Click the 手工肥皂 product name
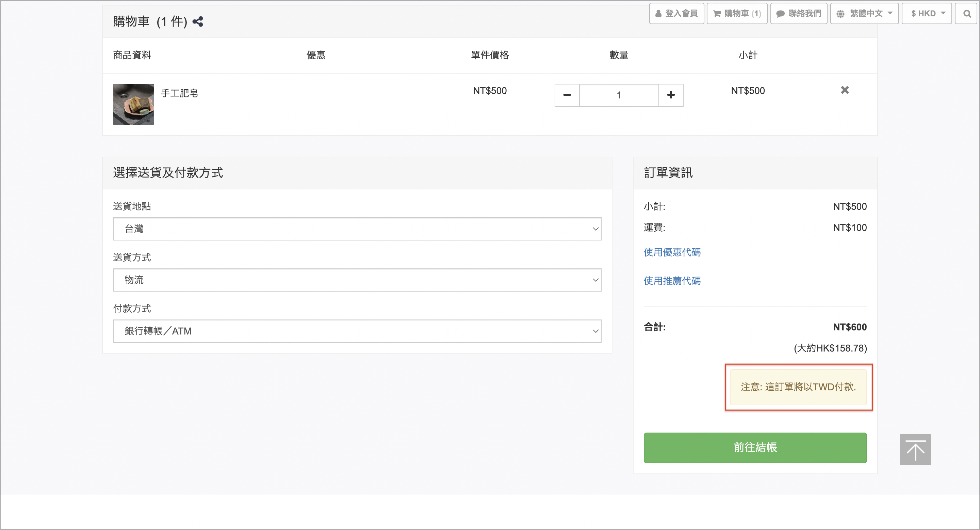The height and width of the screenshot is (530, 980). pos(179,93)
